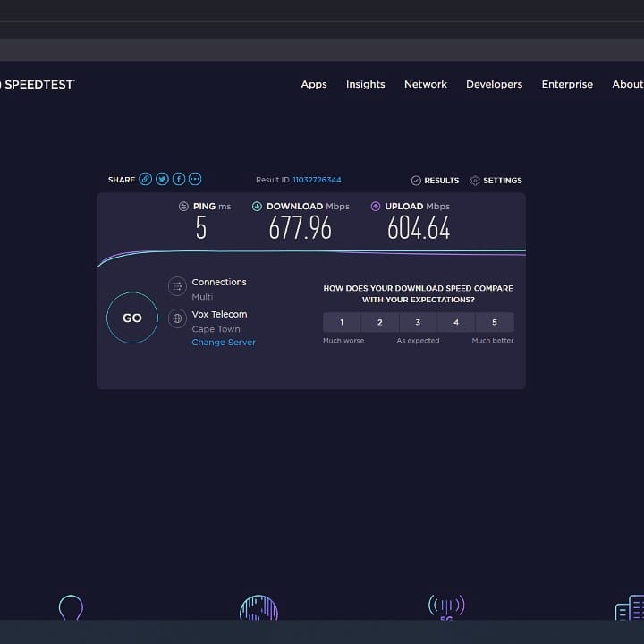Screen dimensions: 644x644
Task: Open the Apps menu
Action: click(x=314, y=84)
